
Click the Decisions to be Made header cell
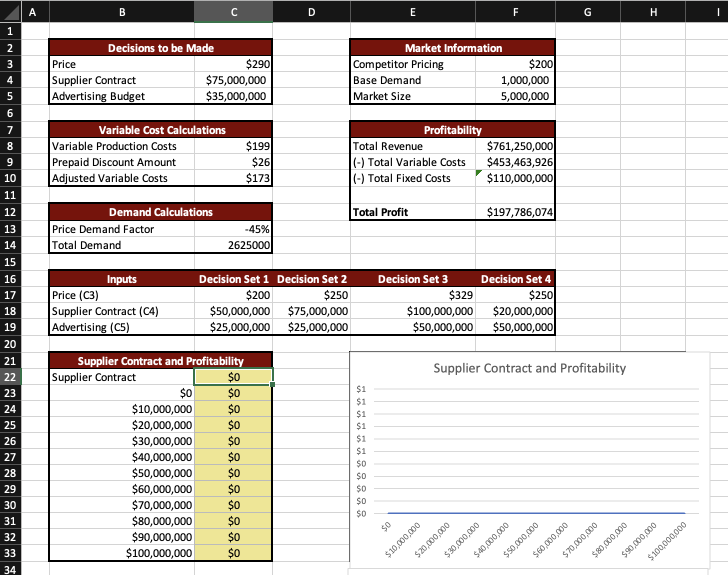pyautogui.click(x=160, y=48)
